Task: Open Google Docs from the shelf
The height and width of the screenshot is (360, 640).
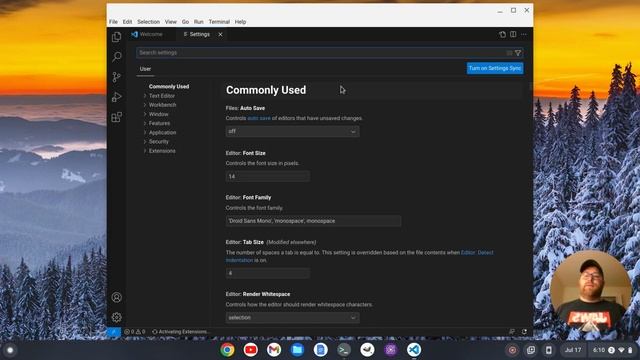Action: click(x=320, y=350)
